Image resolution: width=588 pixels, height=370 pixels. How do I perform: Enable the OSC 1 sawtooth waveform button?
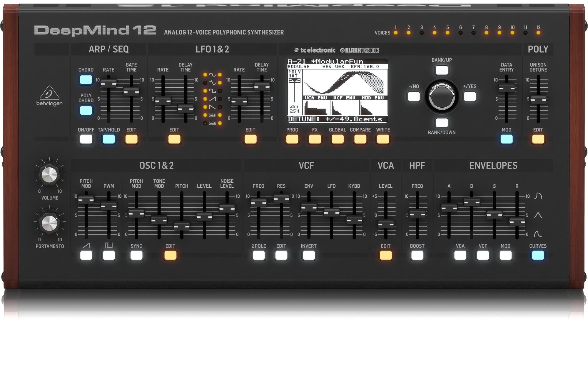(86, 255)
